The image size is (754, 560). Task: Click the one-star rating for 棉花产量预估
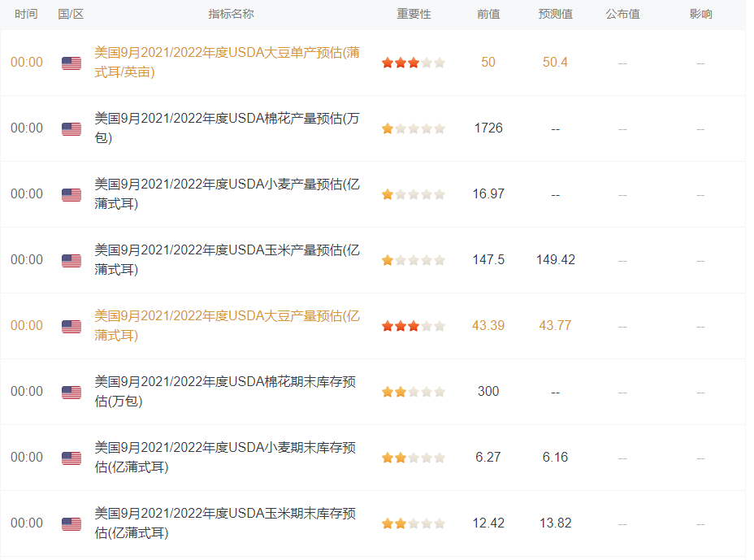(413, 128)
